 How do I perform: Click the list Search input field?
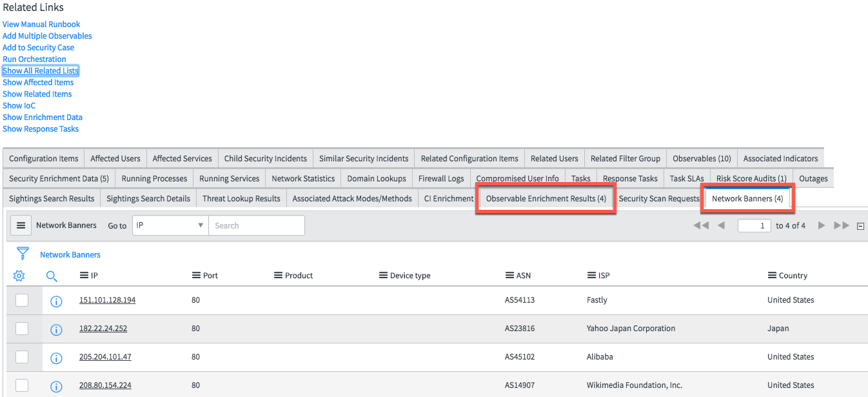pyautogui.click(x=257, y=225)
